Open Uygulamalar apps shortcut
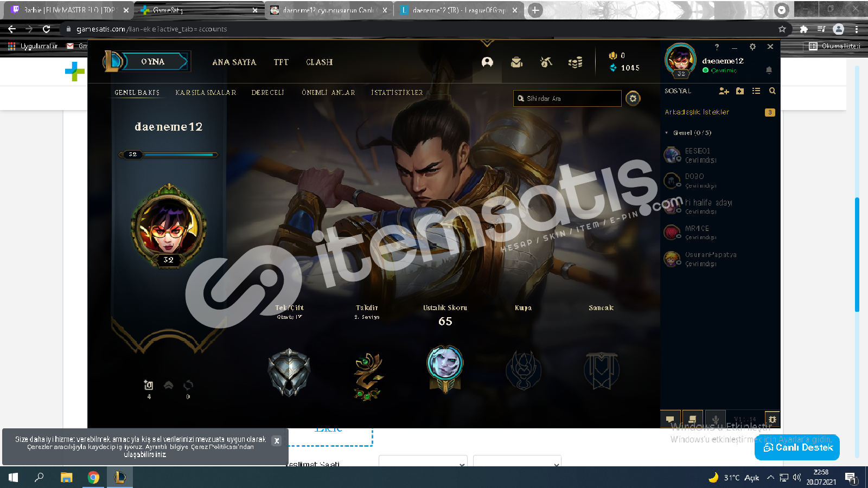 (x=33, y=46)
